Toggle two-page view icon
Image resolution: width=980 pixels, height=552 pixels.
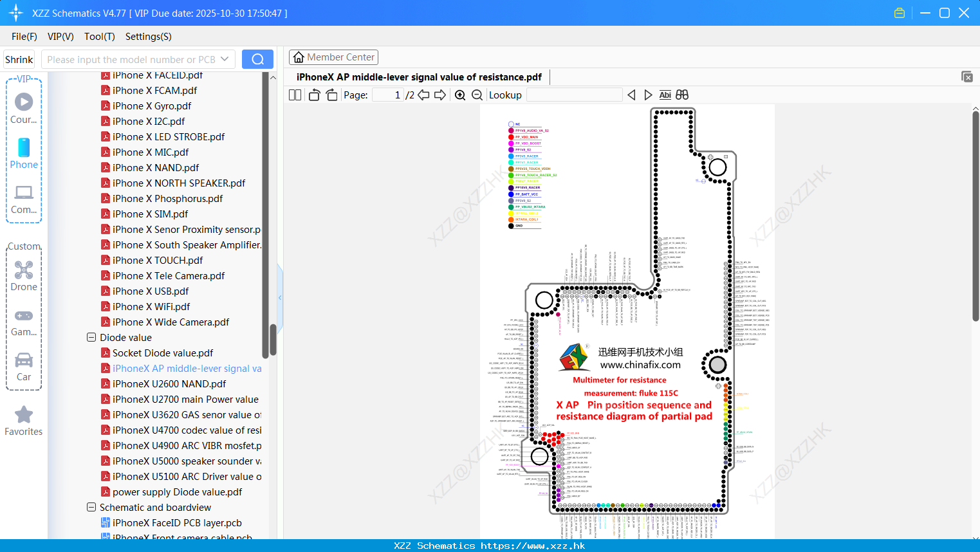pyautogui.click(x=295, y=95)
